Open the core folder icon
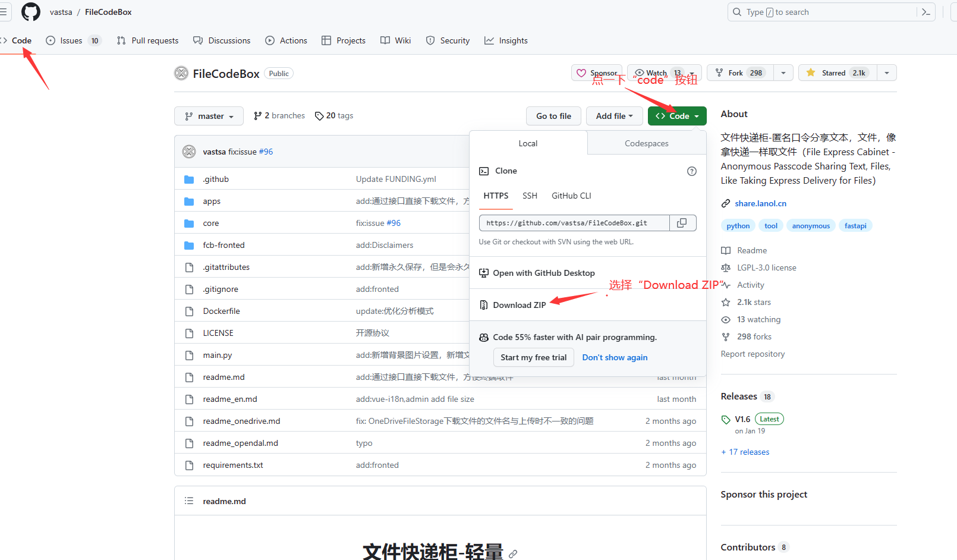The width and height of the screenshot is (957, 560). (189, 224)
